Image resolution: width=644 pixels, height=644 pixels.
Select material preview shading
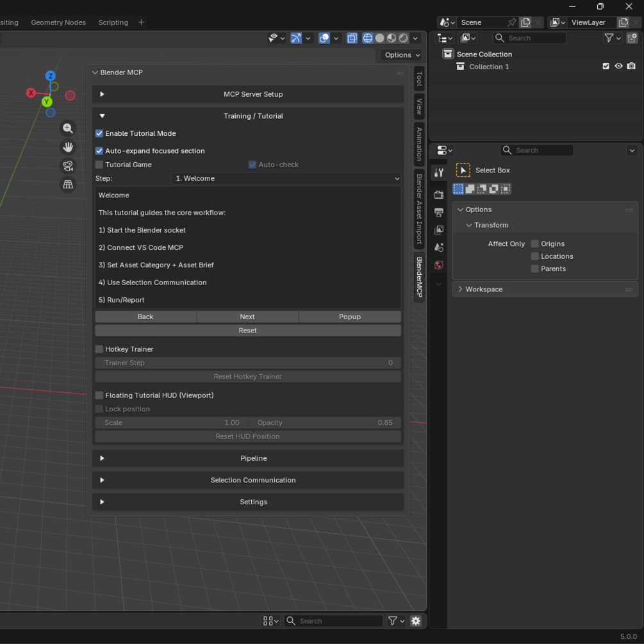click(392, 38)
